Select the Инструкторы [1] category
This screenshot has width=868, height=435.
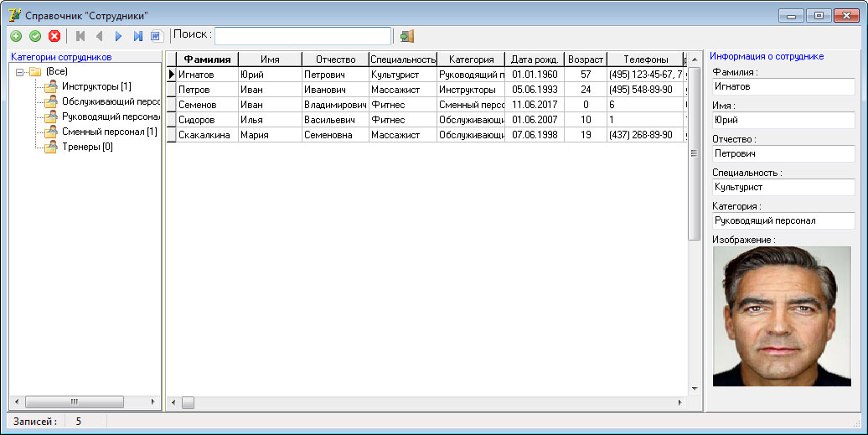pos(96,87)
